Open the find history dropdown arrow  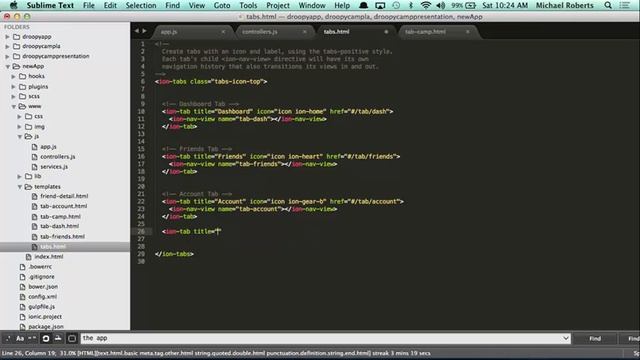[x=566, y=338]
